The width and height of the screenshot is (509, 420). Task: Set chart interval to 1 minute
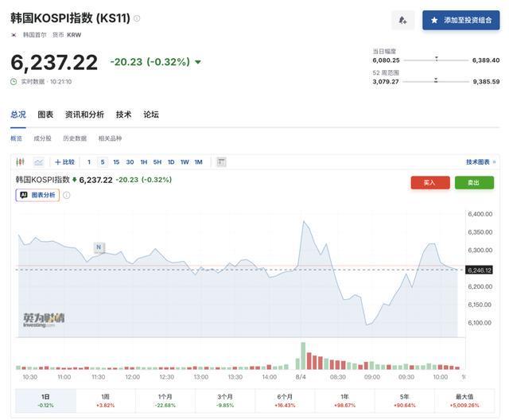pos(89,162)
